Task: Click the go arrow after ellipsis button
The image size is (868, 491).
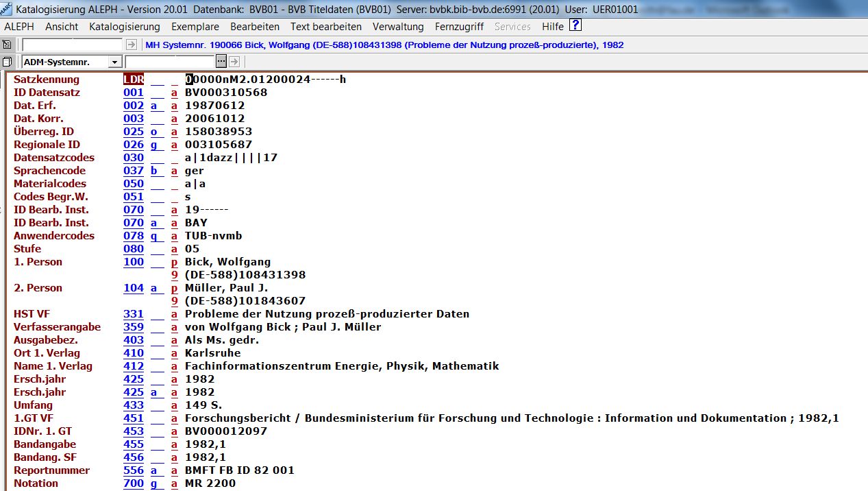Action: click(234, 62)
